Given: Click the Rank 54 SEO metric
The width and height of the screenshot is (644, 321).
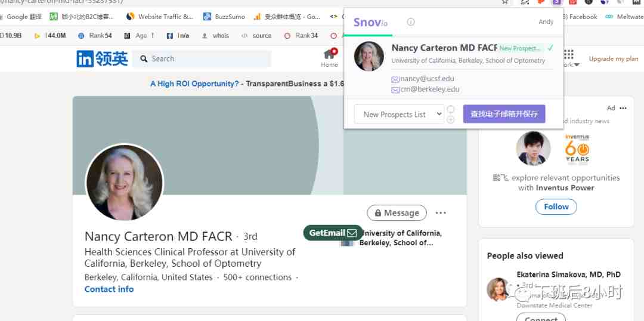Looking at the screenshot, I should point(95,36).
